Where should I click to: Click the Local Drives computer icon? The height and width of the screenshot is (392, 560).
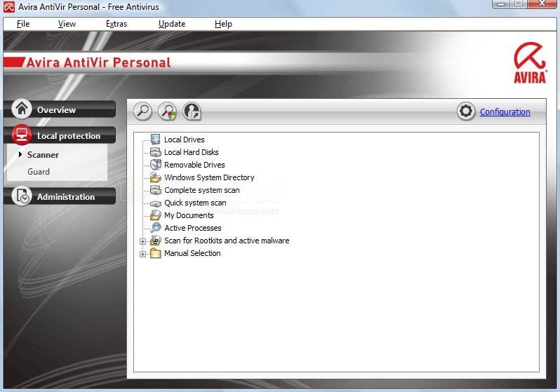pos(155,140)
